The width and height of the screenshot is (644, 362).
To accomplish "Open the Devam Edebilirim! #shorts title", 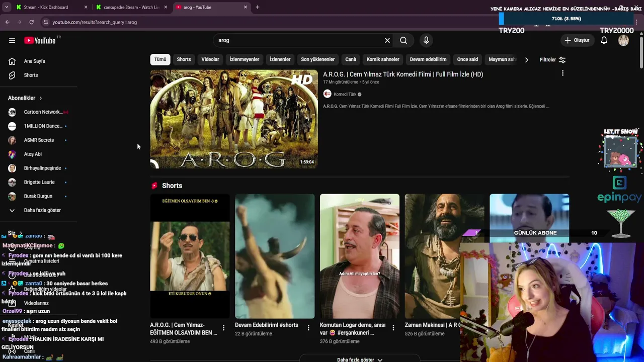I will (267, 325).
